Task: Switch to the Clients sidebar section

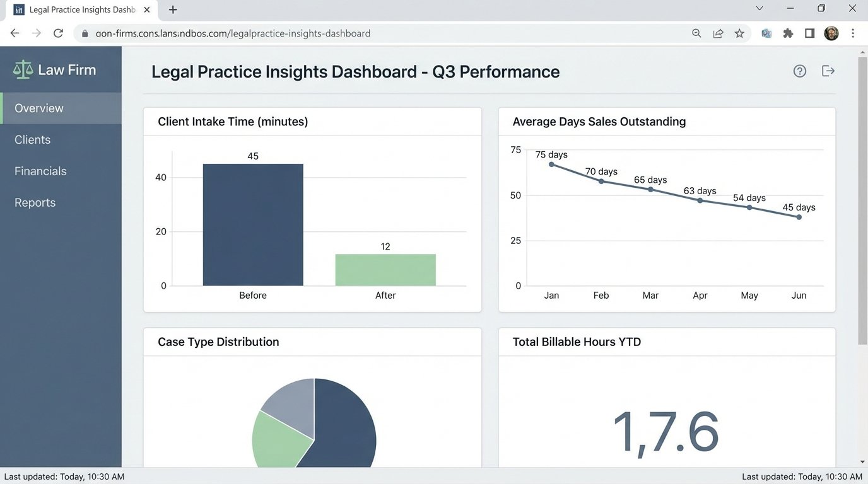Action: coord(32,139)
